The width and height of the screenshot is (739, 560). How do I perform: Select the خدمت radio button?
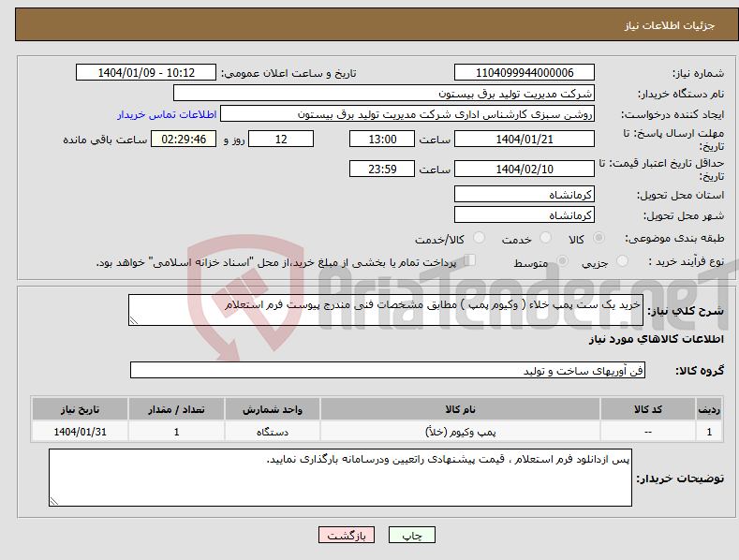[x=545, y=238]
